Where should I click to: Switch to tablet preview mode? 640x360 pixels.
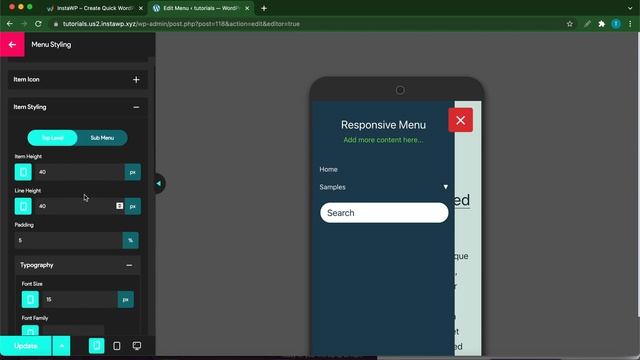pos(117,346)
